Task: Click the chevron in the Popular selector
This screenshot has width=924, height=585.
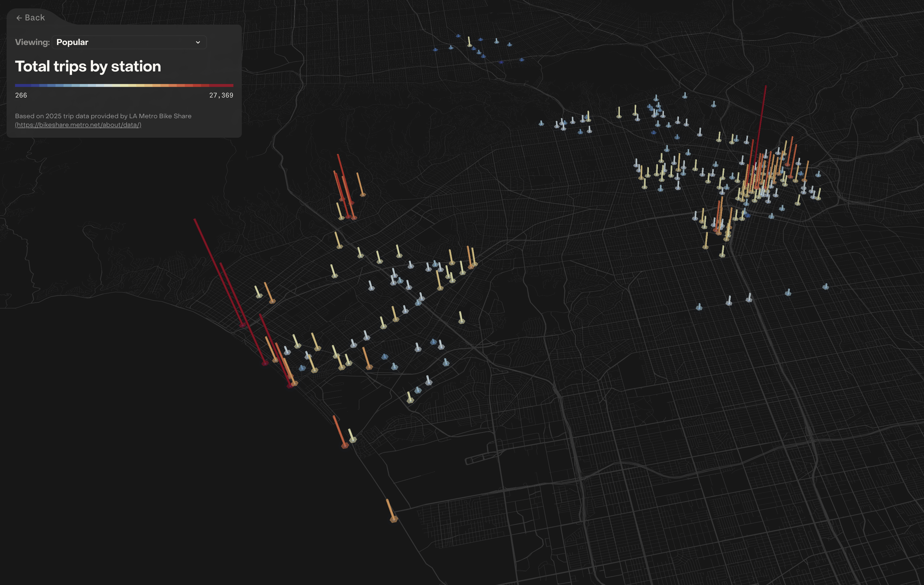Action: coord(198,43)
